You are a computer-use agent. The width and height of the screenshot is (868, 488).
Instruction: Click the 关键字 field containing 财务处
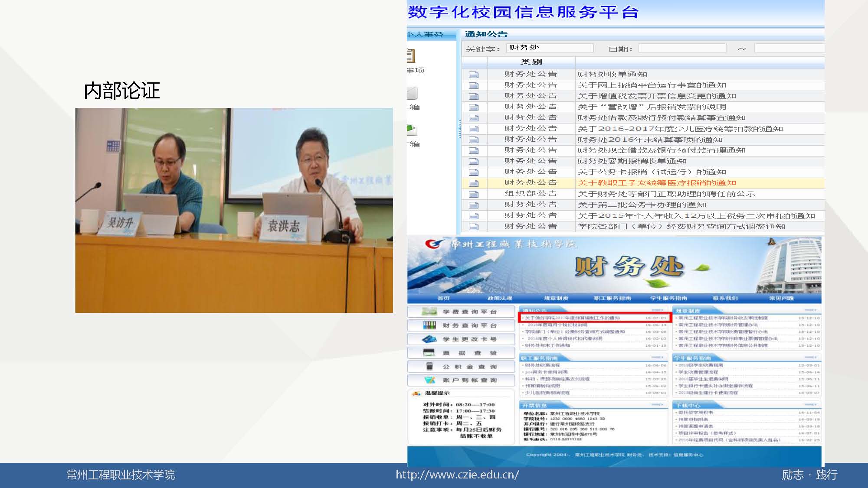tap(549, 48)
